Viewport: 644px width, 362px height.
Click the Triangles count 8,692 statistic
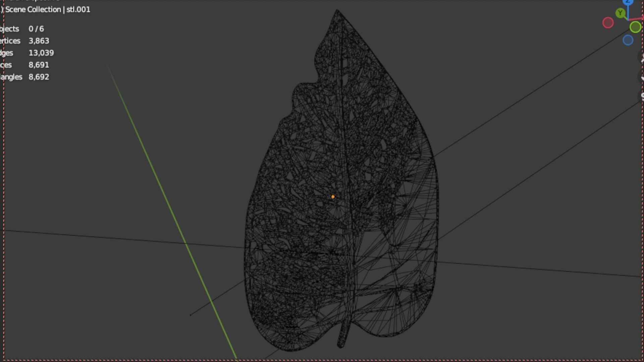pyautogui.click(x=39, y=77)
